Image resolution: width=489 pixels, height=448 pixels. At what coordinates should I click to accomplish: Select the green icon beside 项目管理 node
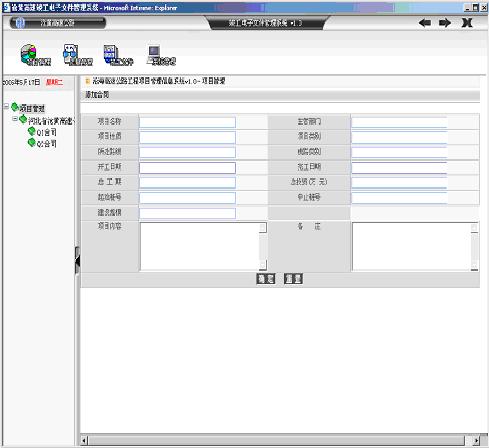click(x=15, y=107)
